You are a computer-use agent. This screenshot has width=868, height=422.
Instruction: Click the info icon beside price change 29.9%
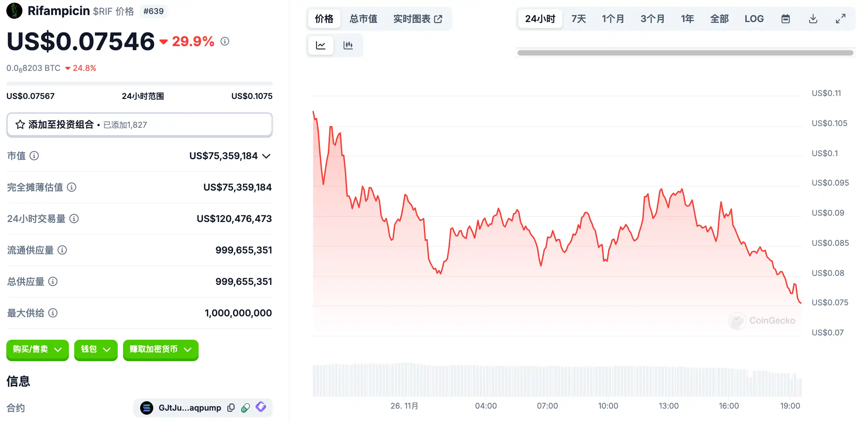point(225,41)
